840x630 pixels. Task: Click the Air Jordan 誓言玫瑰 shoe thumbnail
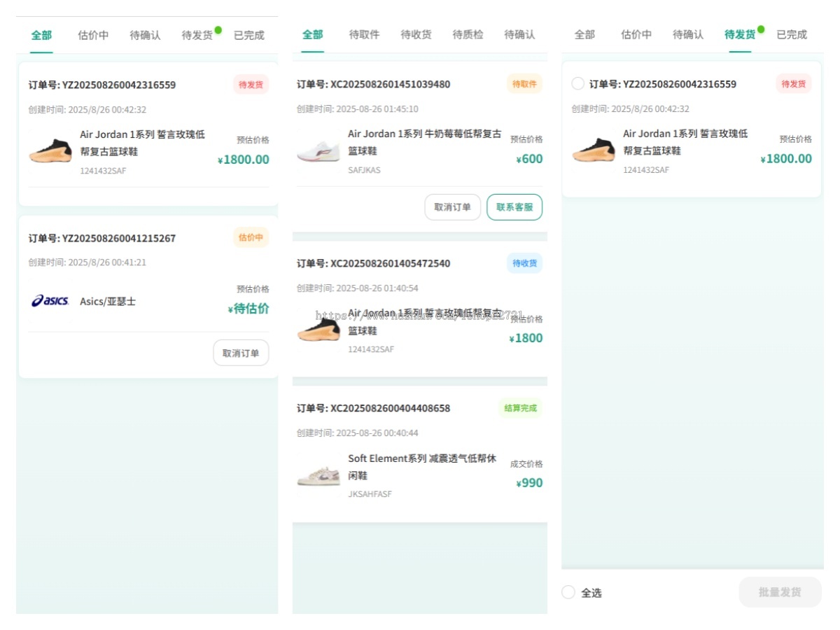coord(50,150)
